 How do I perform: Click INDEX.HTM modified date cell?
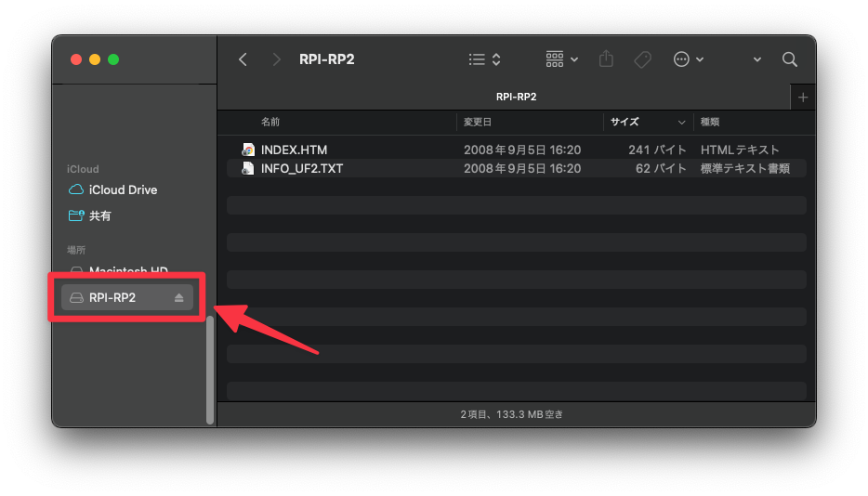pos(522,150)
